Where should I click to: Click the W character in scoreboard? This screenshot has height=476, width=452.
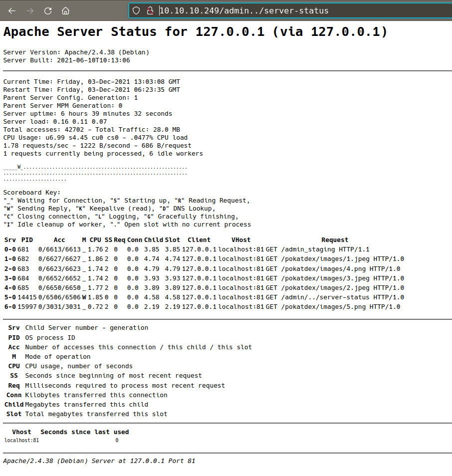point(19,167)
